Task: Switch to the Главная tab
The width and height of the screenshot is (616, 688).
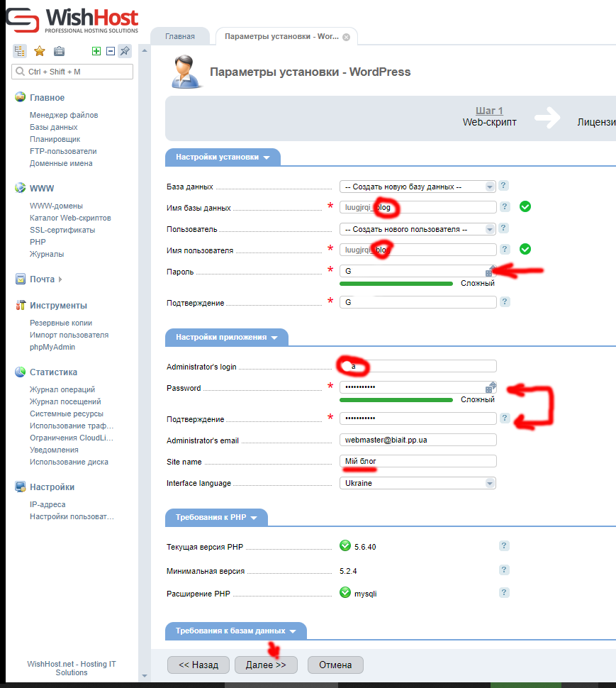Action: pos(180,36)
